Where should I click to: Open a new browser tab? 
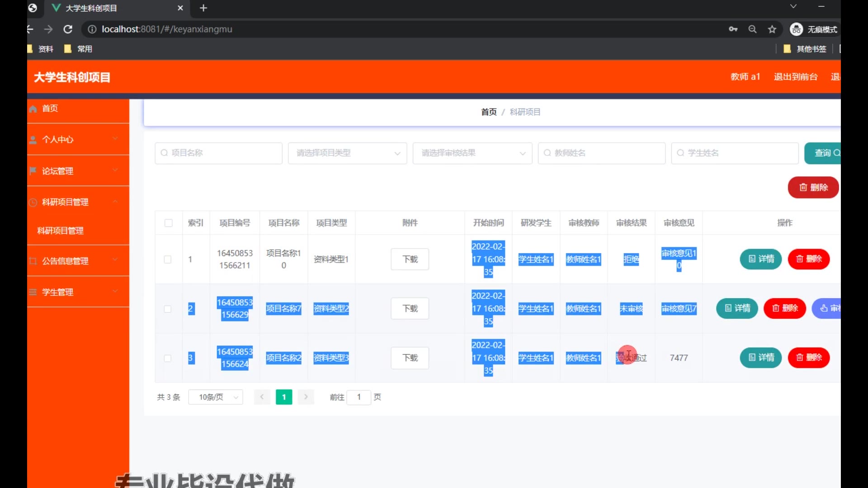coord(203,8)
